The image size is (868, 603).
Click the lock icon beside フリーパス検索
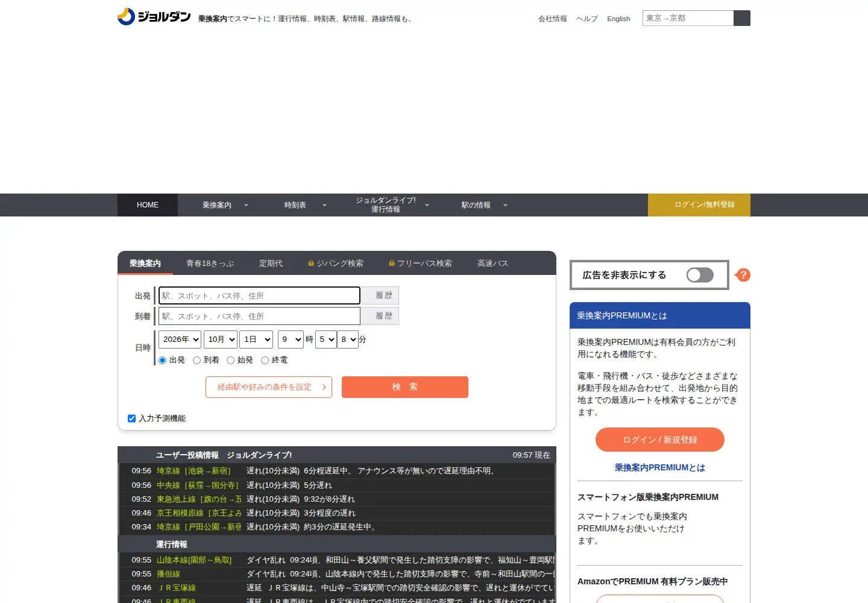tap(392, 264)
